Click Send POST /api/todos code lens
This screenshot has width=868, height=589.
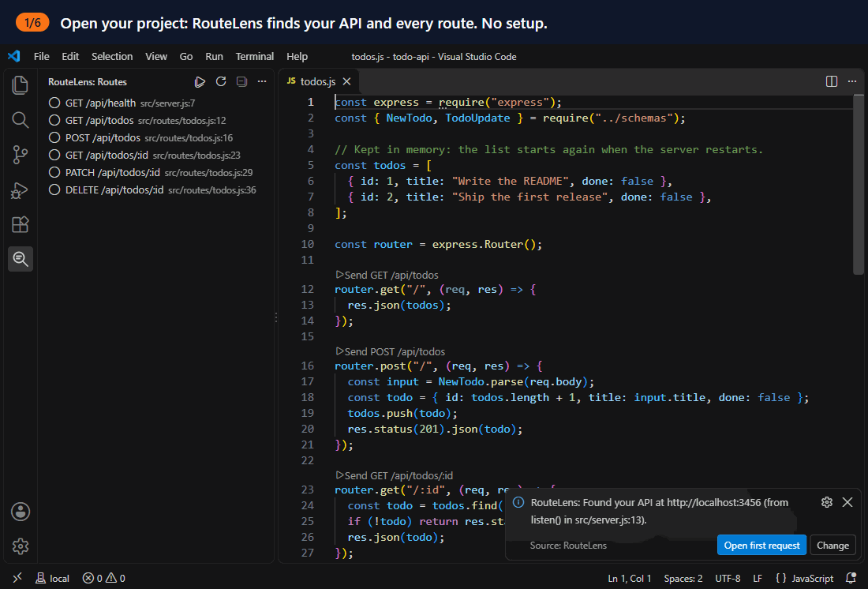[x=391, y=351]
